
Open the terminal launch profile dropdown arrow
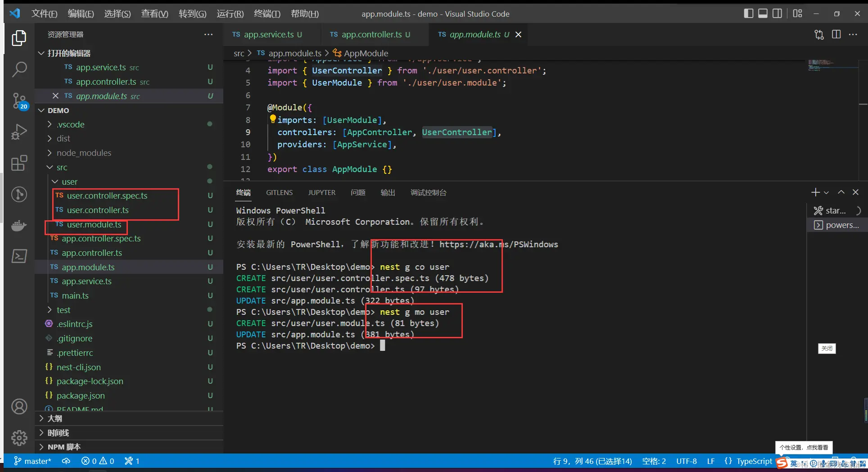tap(827, 192)
